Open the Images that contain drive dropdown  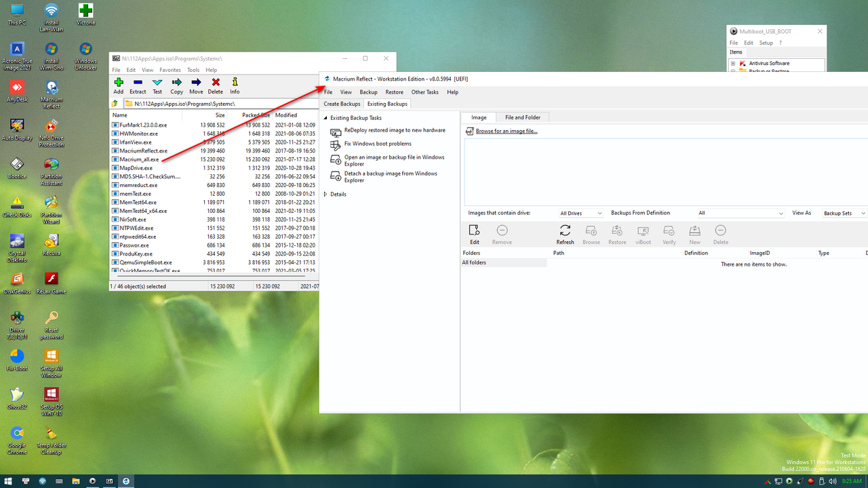[x=580, y=213]
